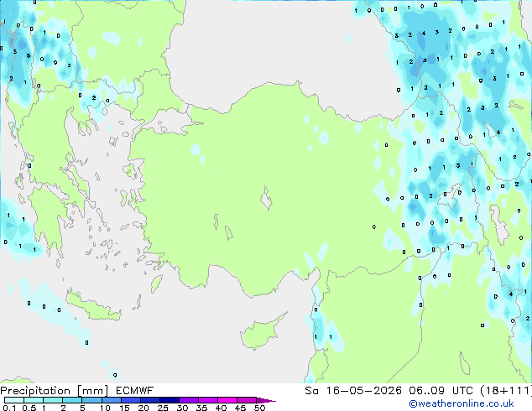Click the 'Precipitation [mm]' title text
Screen dimensions: 532x411
54,391
